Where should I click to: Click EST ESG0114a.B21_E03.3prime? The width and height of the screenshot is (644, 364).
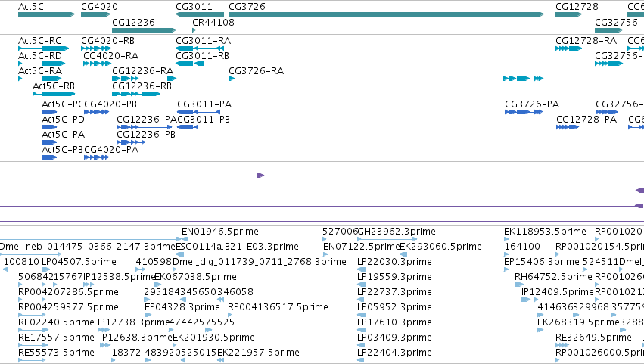pyautogui.click(x=237, y=247)
